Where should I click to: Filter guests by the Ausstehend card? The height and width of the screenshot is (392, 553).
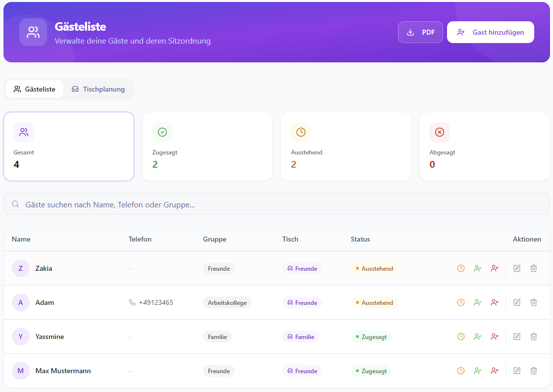[x=346, y=147]
